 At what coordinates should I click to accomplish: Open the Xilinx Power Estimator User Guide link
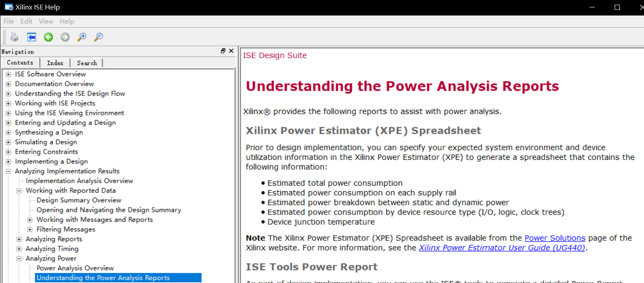[501, 248]
